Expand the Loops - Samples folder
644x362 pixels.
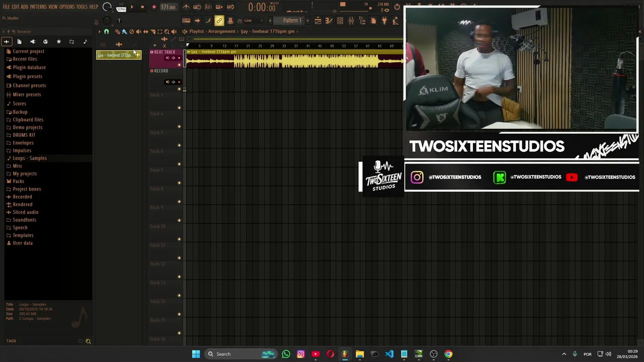[x=29, y=158]
